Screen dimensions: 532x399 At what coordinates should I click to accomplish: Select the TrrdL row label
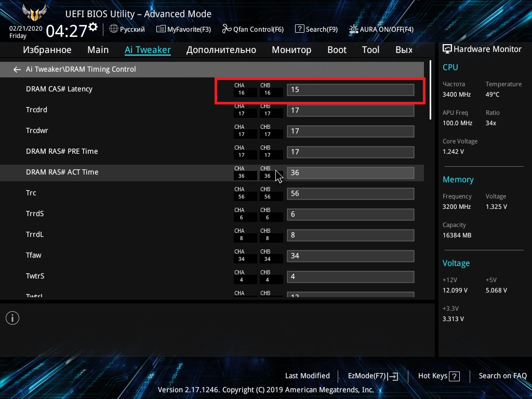click(x=35, y=234)
